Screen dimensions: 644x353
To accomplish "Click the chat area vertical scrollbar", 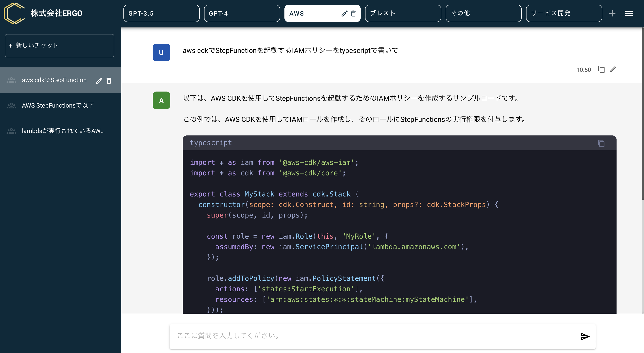I will point(642,114).
